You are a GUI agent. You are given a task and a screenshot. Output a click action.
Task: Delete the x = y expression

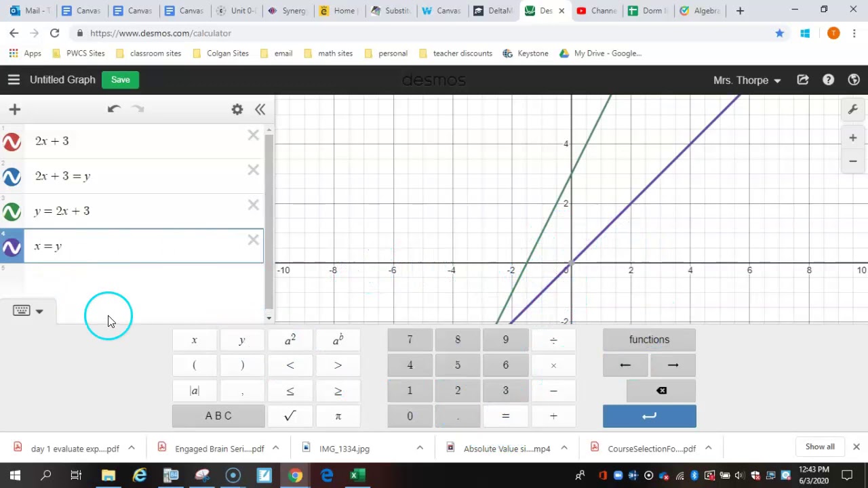click(x=254, y=240)
